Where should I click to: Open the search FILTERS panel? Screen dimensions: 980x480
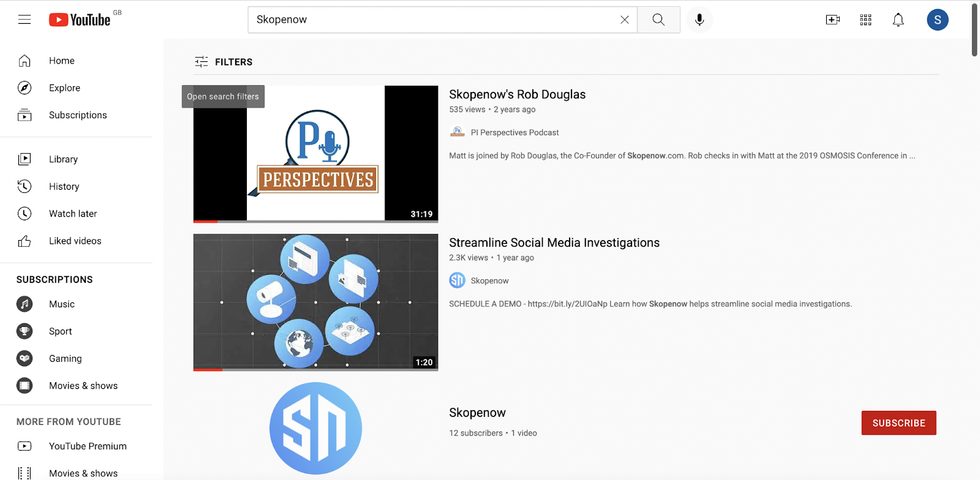point(224,62)
